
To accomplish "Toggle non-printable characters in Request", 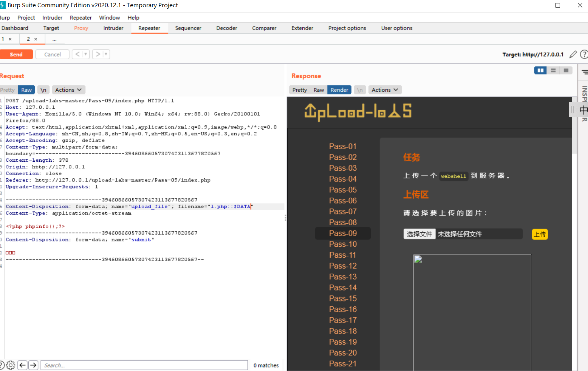I will click(x=43, y=90).
